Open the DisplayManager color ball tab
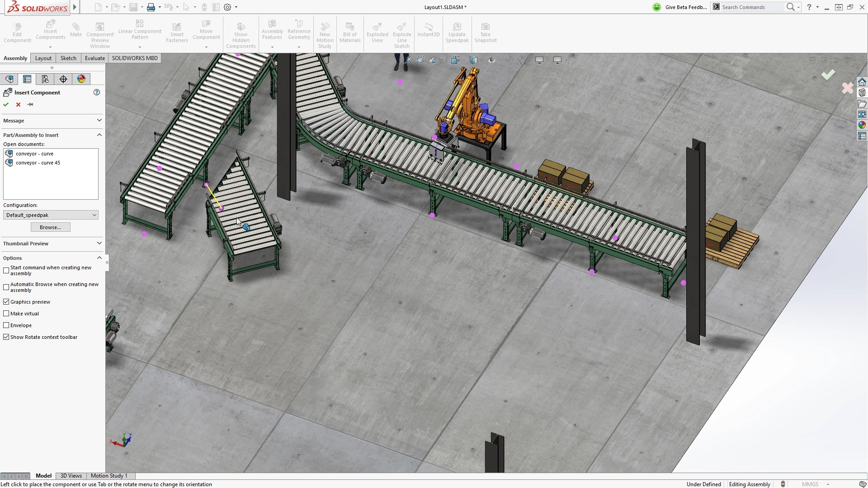868x488 pixels. pos(81,79)
